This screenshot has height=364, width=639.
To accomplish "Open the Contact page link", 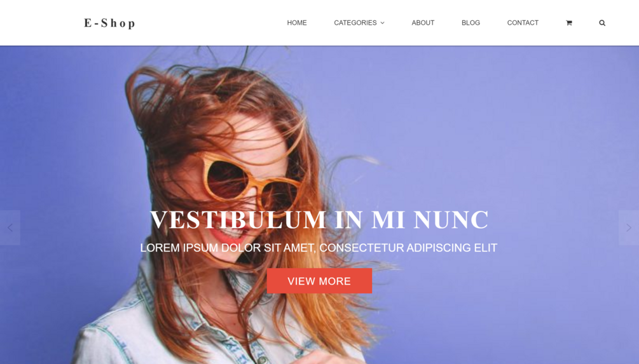I will click(523, 23).
